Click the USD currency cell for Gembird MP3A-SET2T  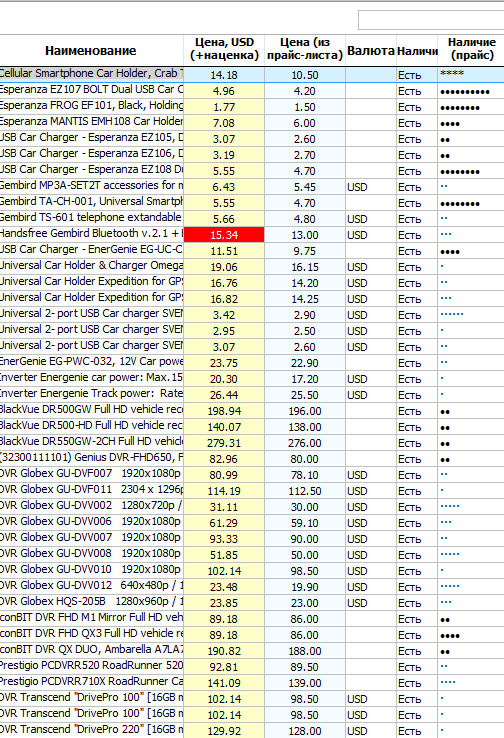(x=371, y=186)
